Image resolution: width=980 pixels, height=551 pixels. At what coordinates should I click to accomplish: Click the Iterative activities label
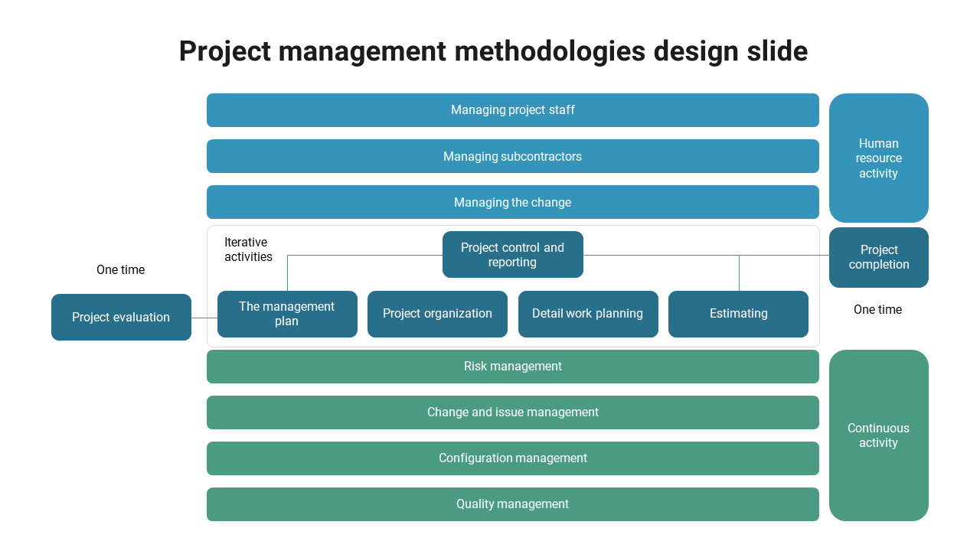pyautogui.click(x=248, y=249)
